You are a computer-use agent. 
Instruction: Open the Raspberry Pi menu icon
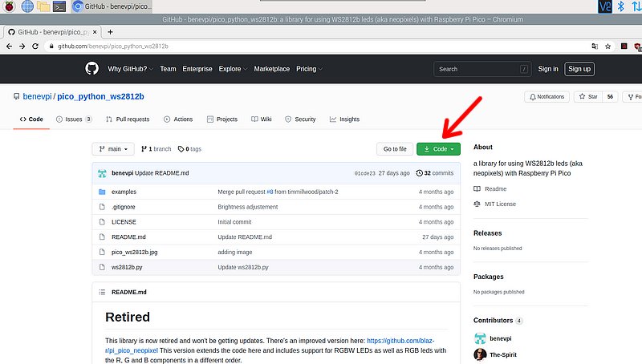(x=9, y=6)
